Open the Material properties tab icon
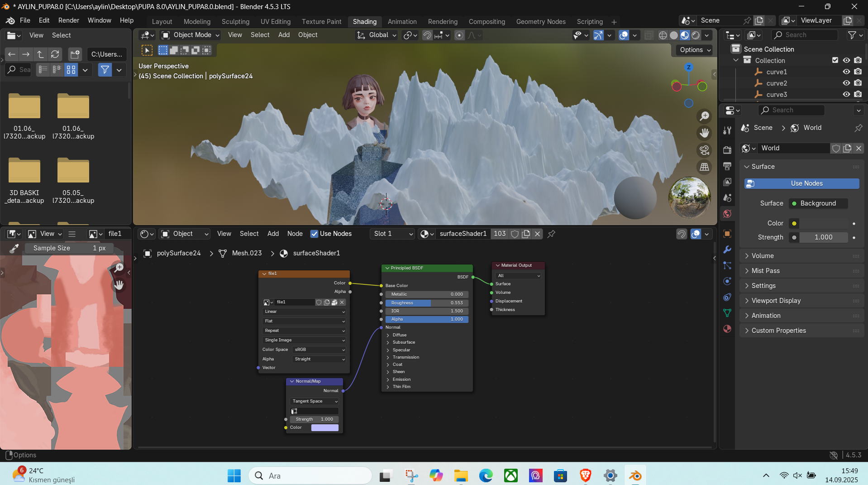868x485 pixels. click(727, 329)
